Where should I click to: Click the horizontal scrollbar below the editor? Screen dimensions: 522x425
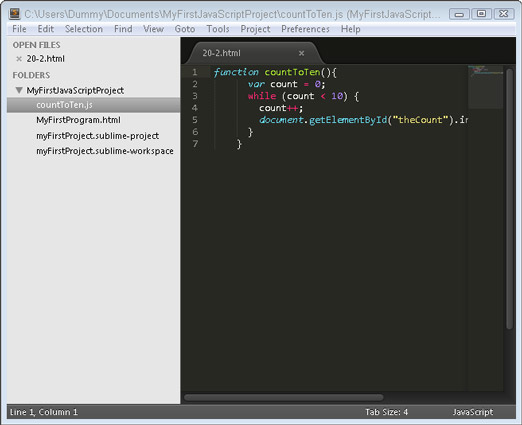point(284,397)
